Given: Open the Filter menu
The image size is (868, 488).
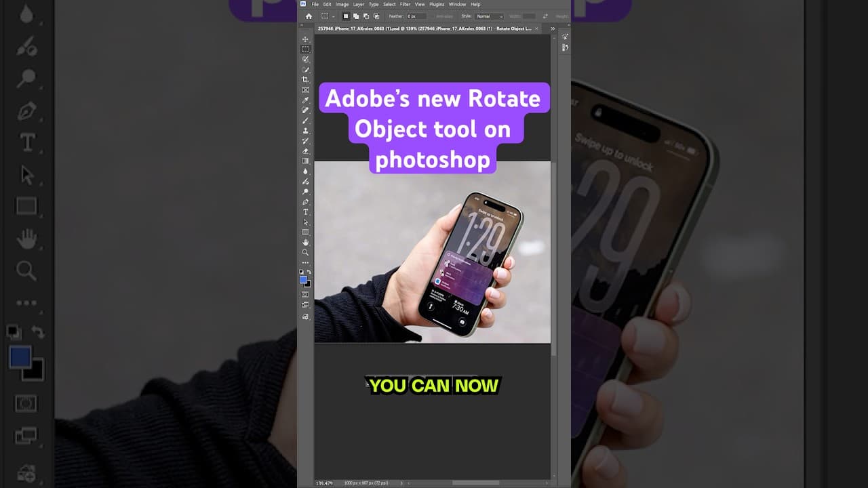Looking at the screenshot, I should 406,4.
